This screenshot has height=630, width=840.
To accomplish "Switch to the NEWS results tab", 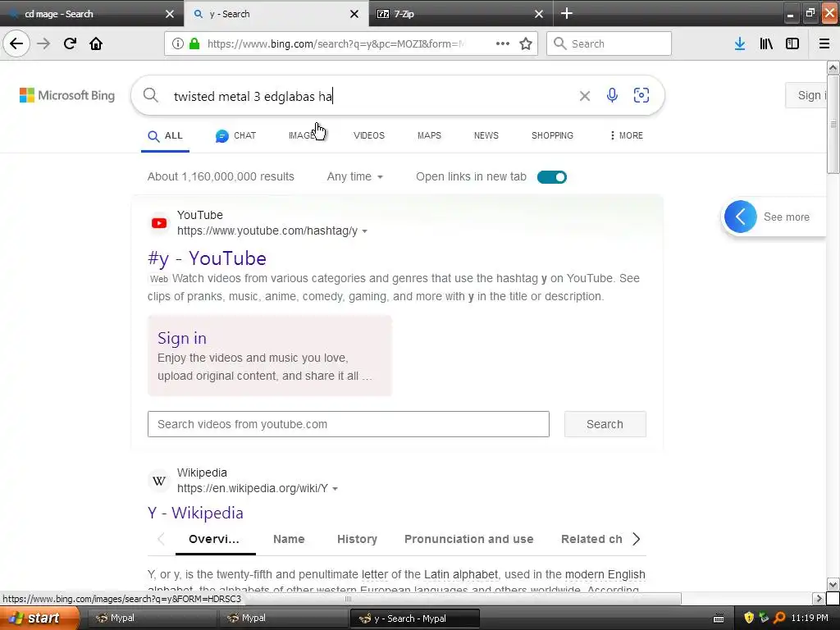I will 486,135.
